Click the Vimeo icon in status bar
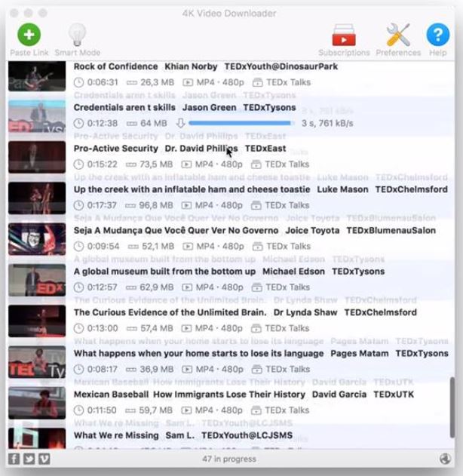Image resolution: width=463 pixels, height=476 pixels. click(44, 459)
